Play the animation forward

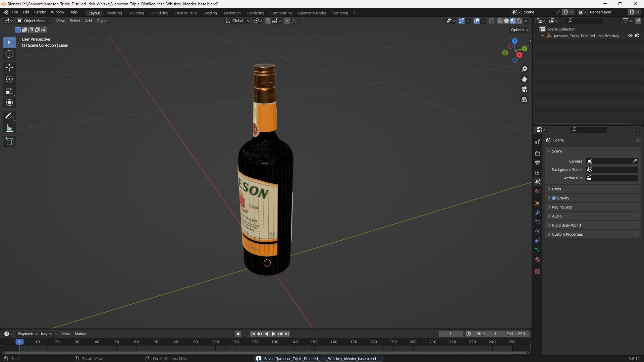[x=273, y=334]
